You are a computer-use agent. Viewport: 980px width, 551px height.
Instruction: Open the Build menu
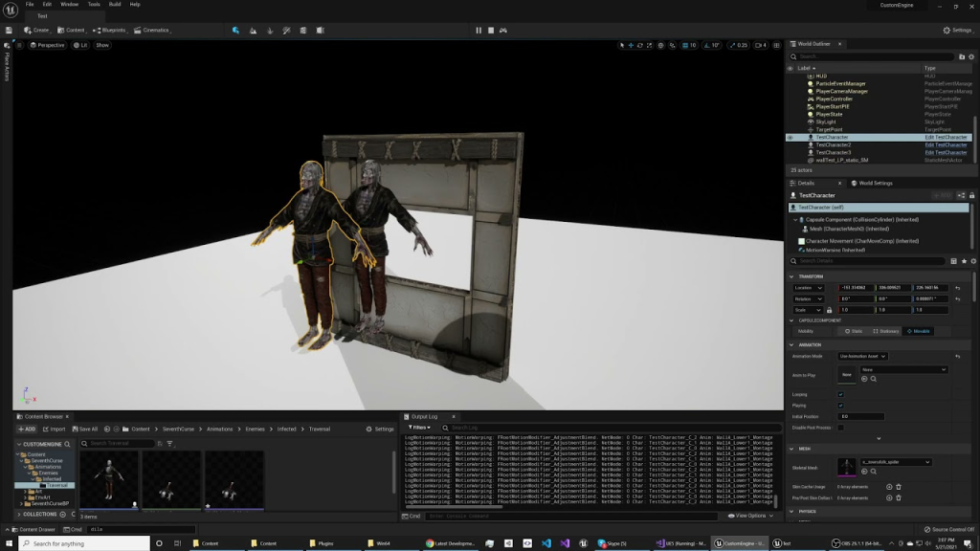pyautogui.click(x=114, y=4)
